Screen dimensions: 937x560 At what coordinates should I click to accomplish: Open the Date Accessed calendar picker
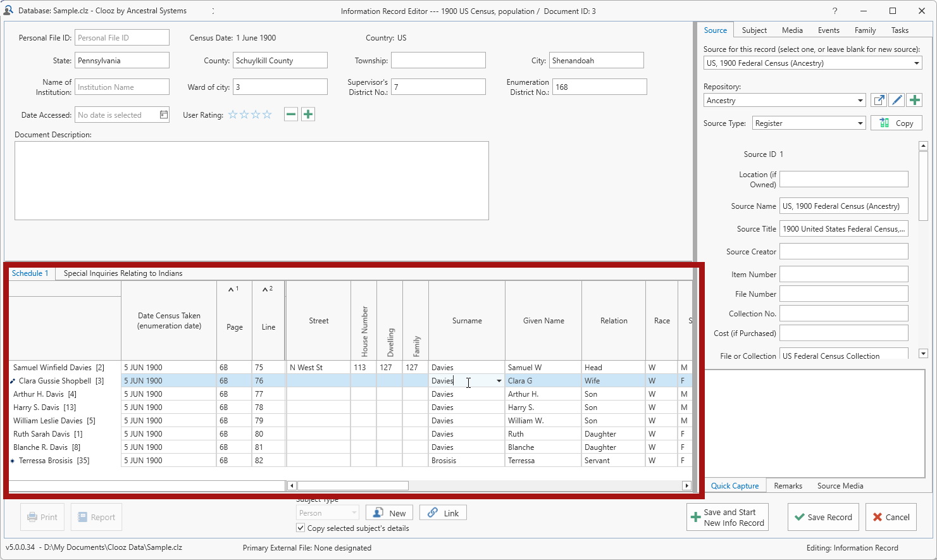[x=164, y=115]
